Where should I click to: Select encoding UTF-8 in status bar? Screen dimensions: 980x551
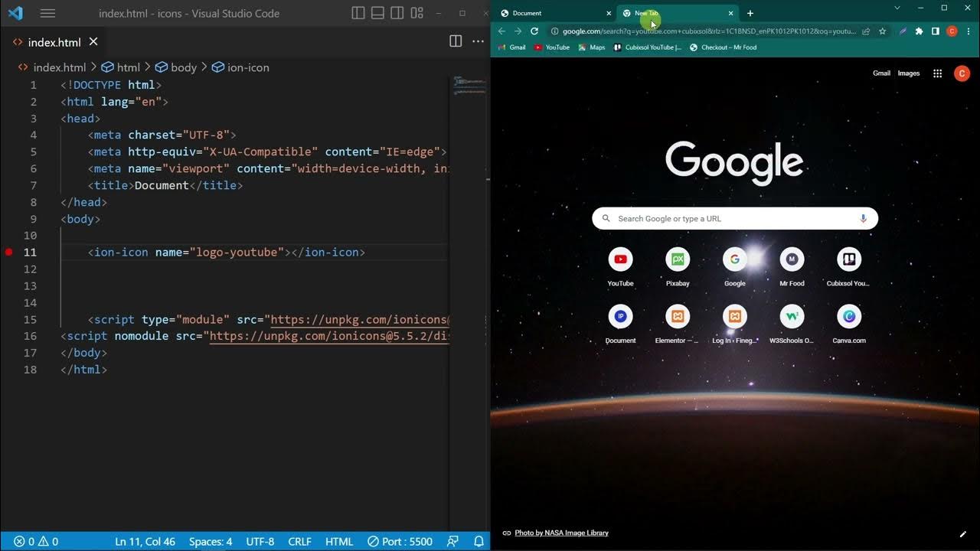260,541
